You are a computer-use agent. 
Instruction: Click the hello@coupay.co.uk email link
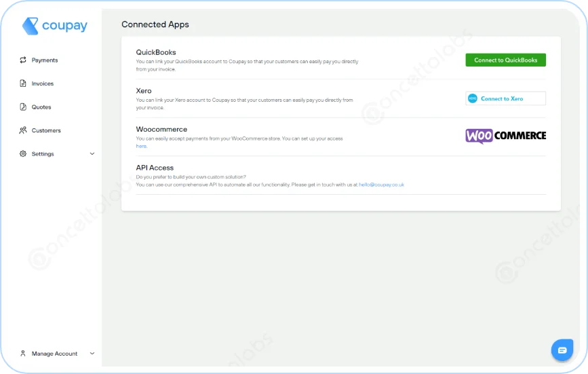(x=381, y=185)
